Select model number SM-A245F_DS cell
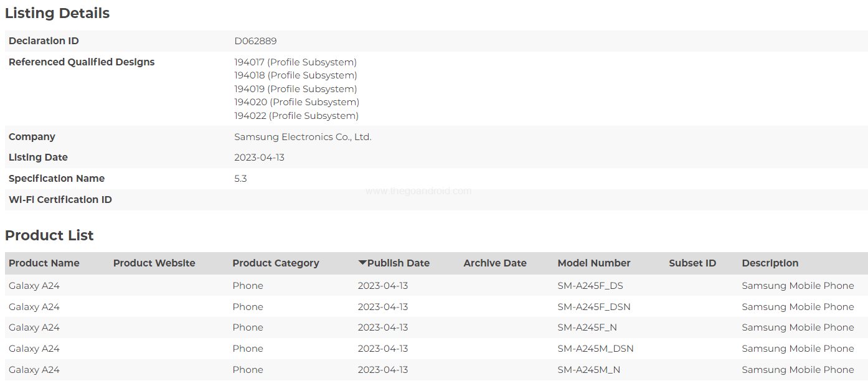The image size is (868, 386). [x=590, y=286]
